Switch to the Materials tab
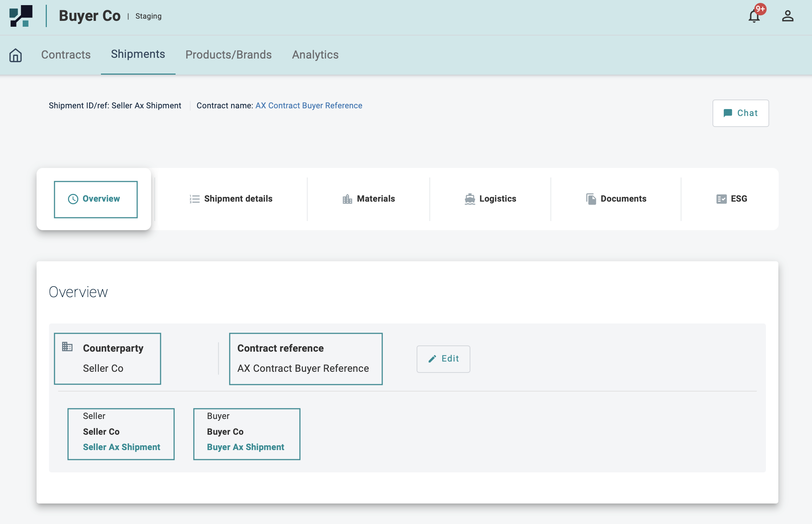 369,199
